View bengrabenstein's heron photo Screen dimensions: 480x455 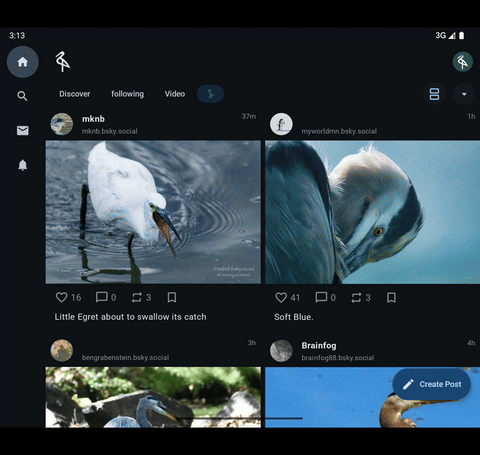pyautogui.click(x=153, y=397)
